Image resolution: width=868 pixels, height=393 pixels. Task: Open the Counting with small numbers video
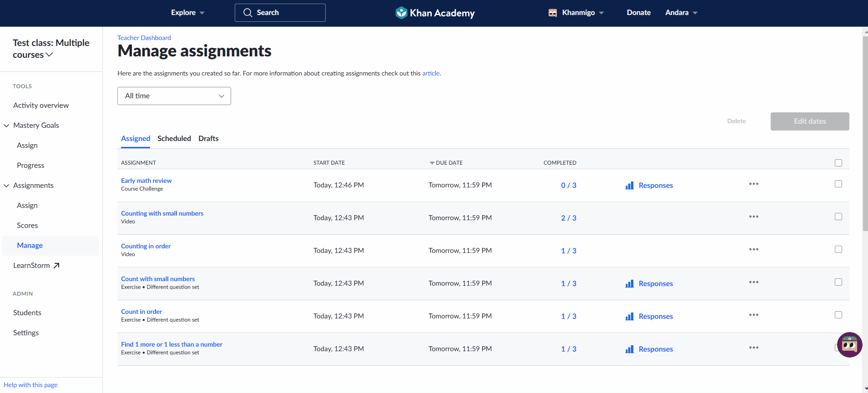(162, 213)
